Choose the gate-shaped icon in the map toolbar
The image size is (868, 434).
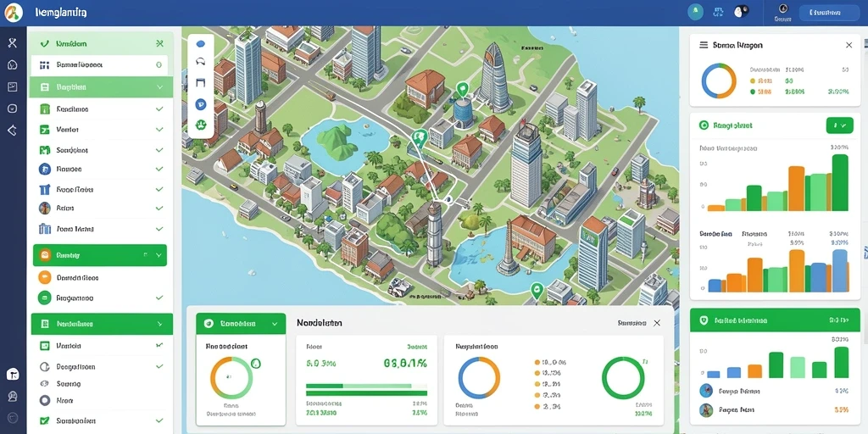click(x=200, y=82)
